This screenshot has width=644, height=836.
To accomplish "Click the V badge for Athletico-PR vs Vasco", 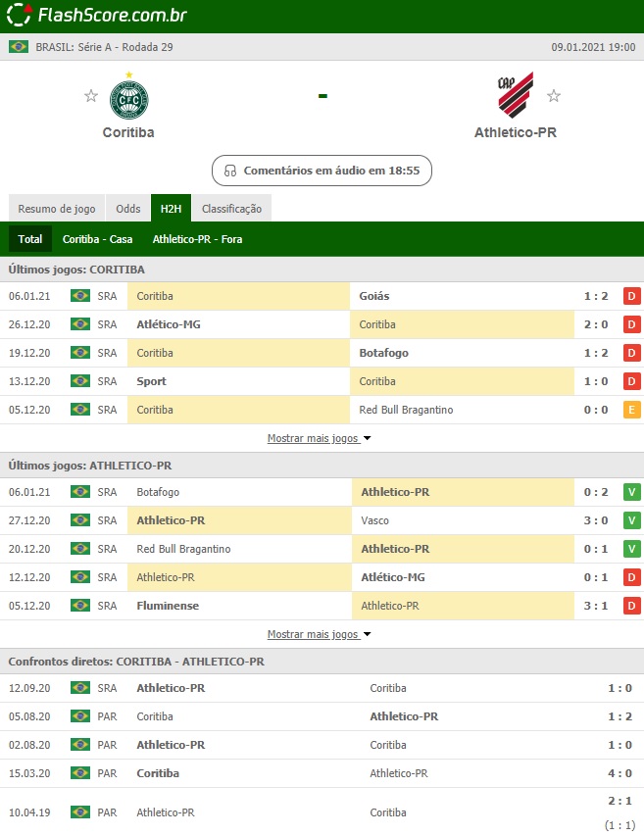I will coord(631,520).
